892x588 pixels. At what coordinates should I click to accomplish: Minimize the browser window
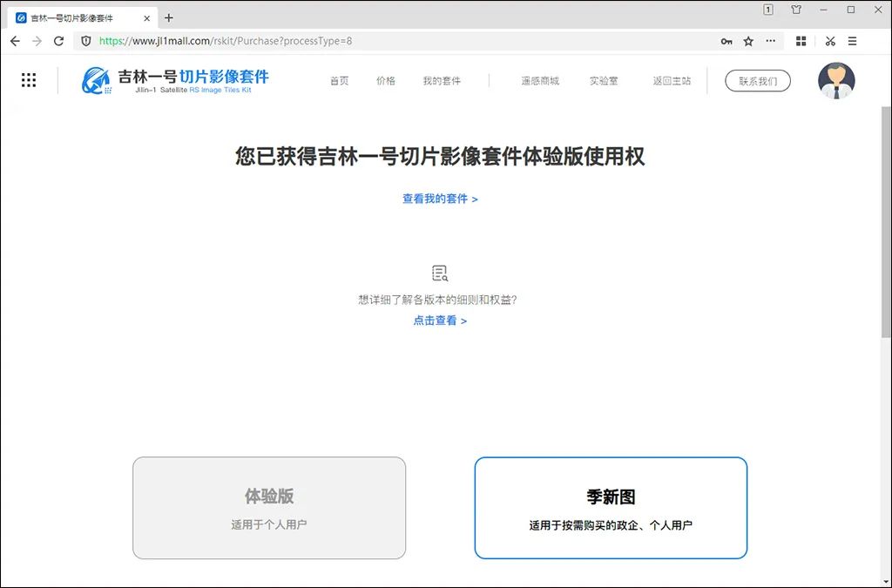pyautogui.click(x=823, y=10)
